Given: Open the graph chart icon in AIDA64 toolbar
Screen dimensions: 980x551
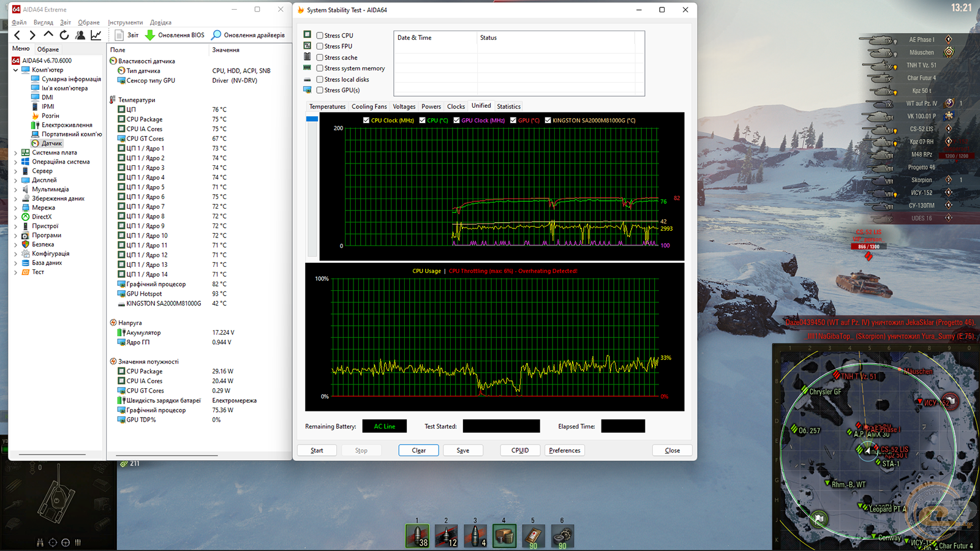Looking at the screenshot, I should [96, 36].
